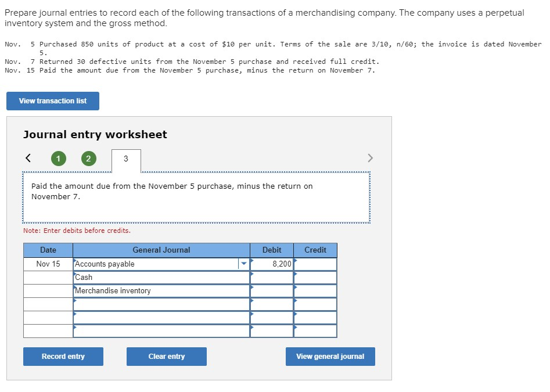Select transaction step circle 1

coord(58,158)
